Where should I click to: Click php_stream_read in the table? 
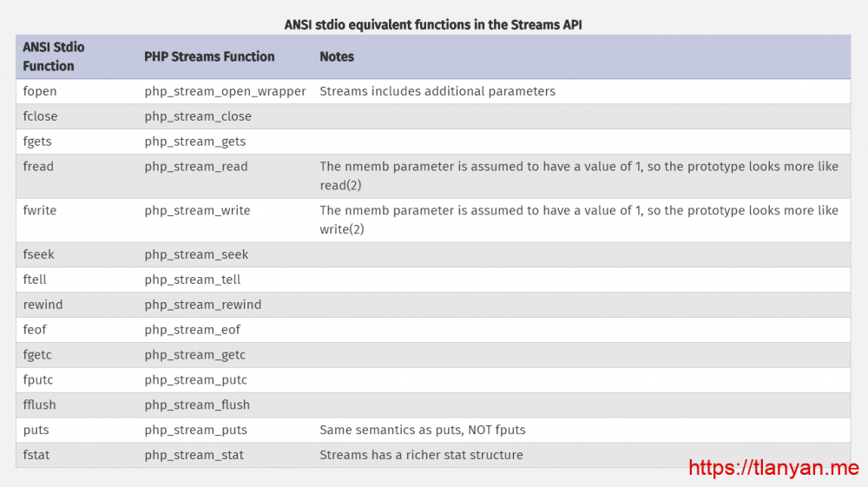tap(196, 167)
